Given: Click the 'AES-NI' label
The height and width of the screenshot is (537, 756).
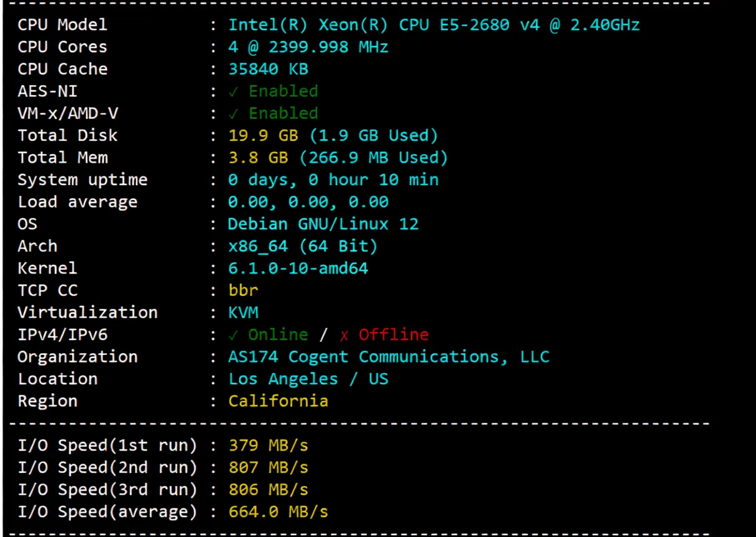Looking at the screenshot, I should click(x=47, y=91).
